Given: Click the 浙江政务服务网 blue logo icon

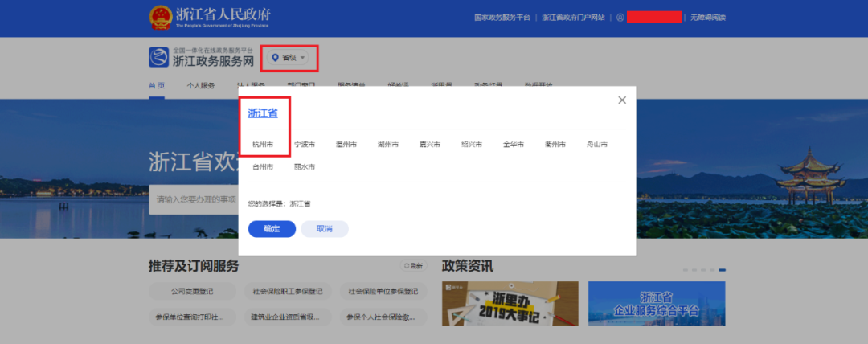Looking at the screenshot, I should click(158, 58).
